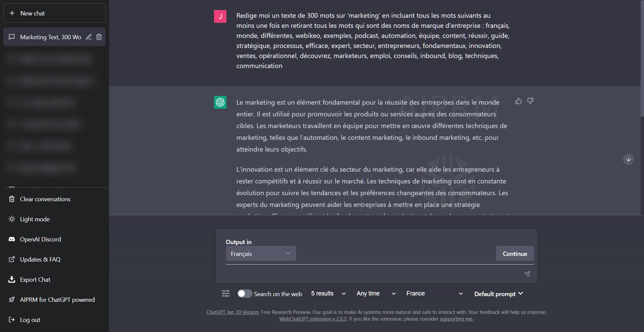Viewport: 644px width, 332px height.
Task: Select Clear conversations in sidebar
Action: point(45,199)
